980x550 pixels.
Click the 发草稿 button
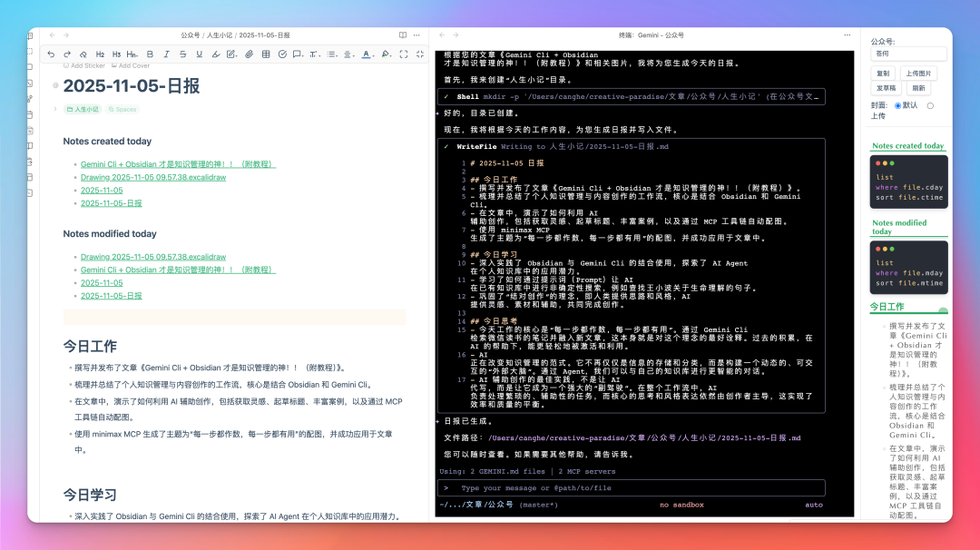pyautogui.click(x=886, y=89)
